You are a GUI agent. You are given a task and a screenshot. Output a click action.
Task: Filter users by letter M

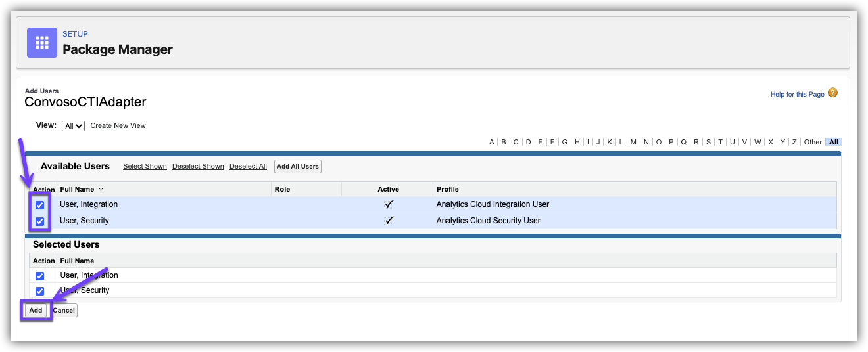coord(633,142)
